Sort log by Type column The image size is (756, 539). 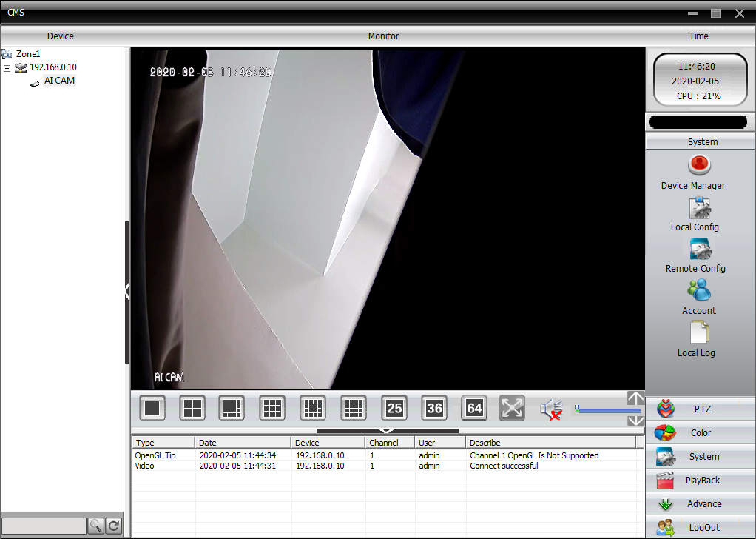[163, 443]
